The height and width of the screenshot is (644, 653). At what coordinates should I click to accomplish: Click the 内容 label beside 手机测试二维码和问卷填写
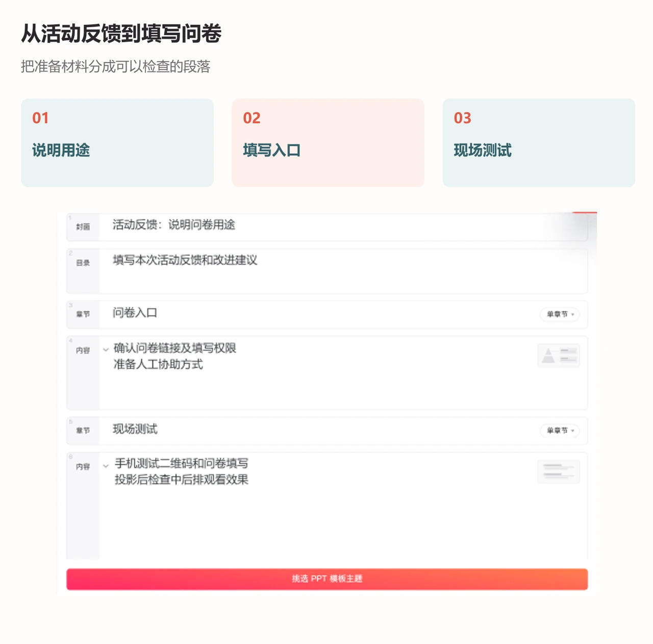coord(83,467)
